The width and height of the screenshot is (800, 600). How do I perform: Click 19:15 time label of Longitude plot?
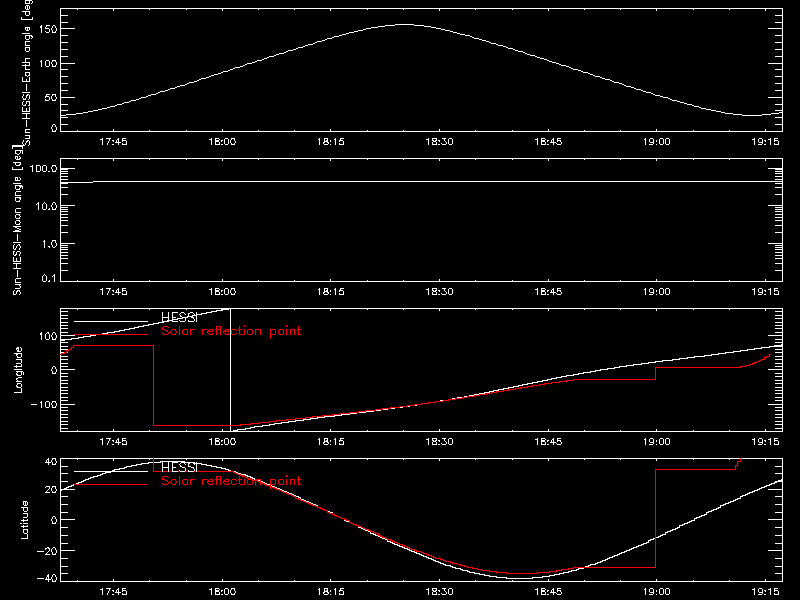point(765,442)
